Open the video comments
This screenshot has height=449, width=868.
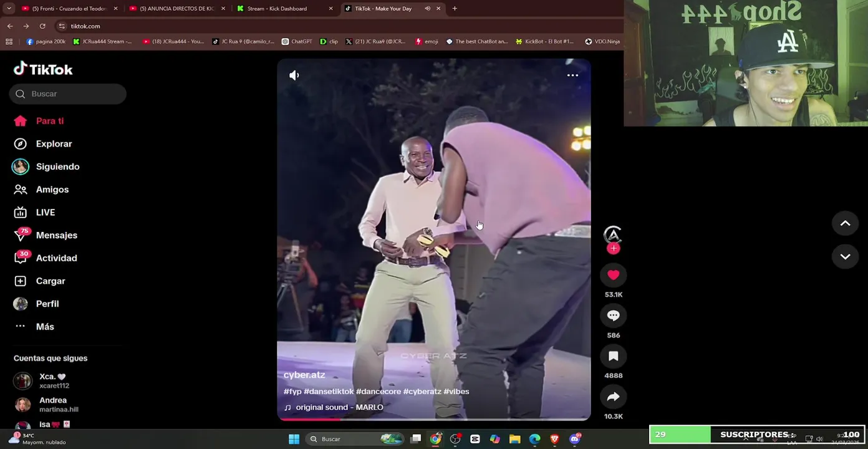coord(614,316)
